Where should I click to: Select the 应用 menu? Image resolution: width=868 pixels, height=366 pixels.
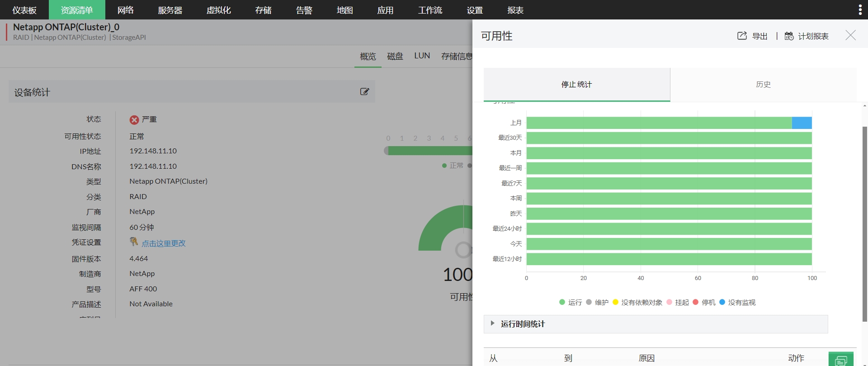click(x=386, y=10)
